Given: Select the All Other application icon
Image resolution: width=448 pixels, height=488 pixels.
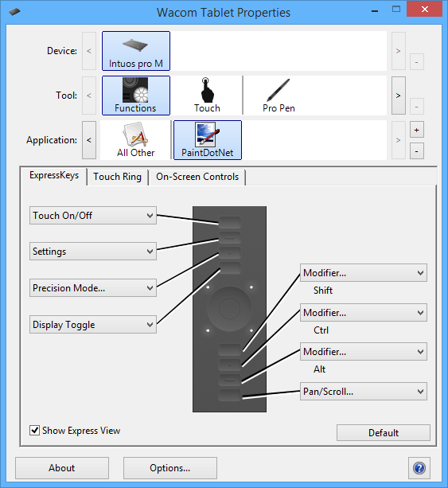Looking at the screenshot, I should [x=135, y=140].
